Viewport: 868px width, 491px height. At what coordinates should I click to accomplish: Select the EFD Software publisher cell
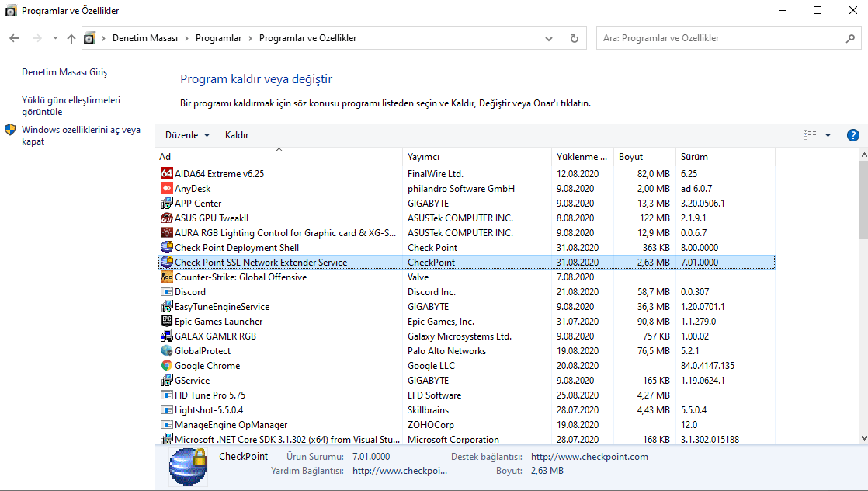click(435, 395)
